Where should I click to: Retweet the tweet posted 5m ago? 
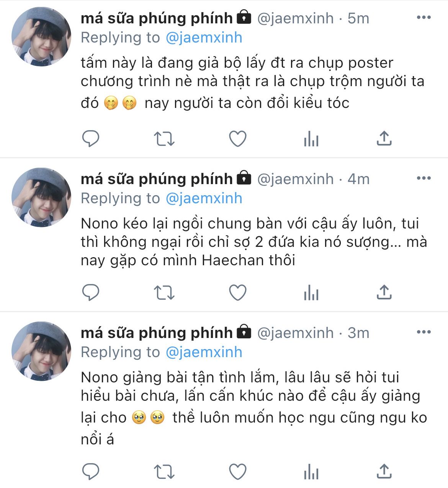pos(164,139)
